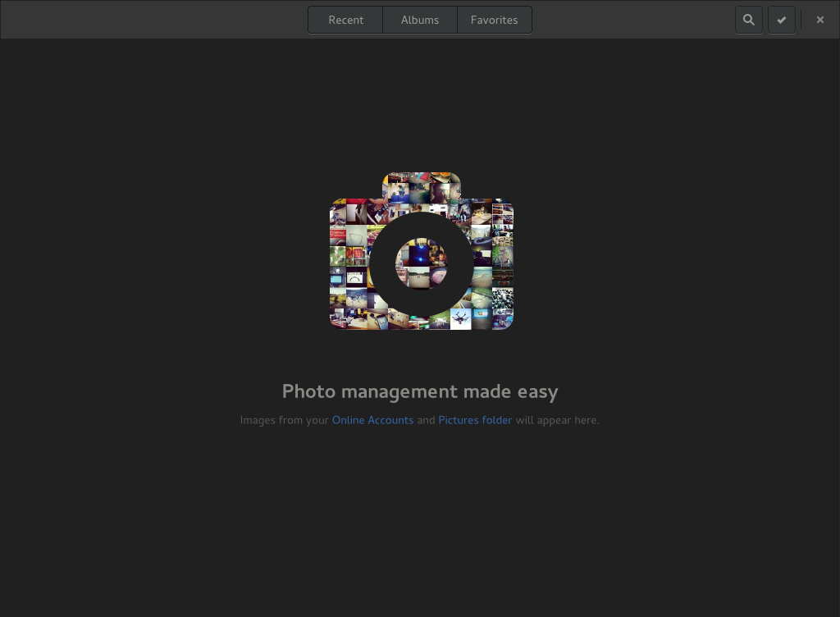Image resolution: width=840 pixels, height=617 pixels.
Task: Open the Online Accounts link
Action: pyautogui.click(x=373, y=420)
